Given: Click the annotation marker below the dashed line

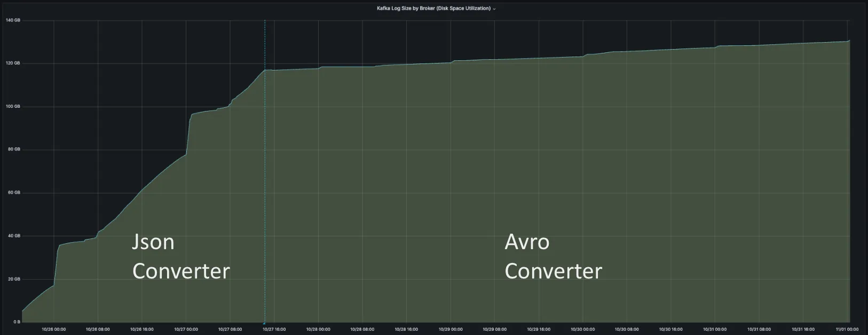Looking at the screenshot, I should point(264,323).
